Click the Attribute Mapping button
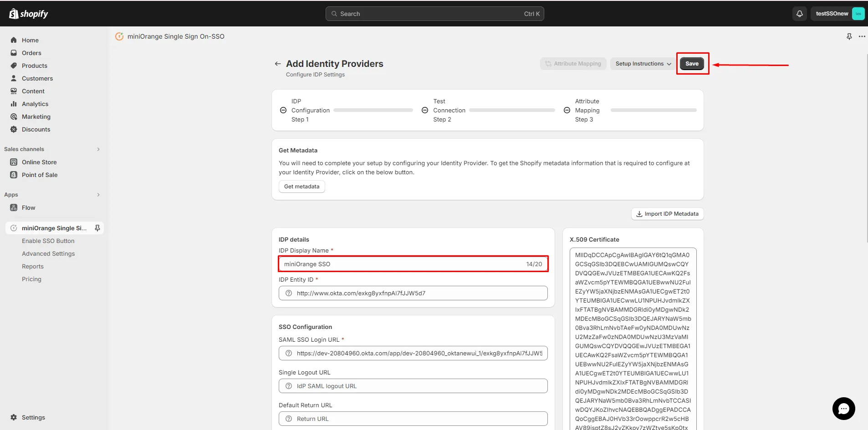Viewport: 868px width, 430px height. tap(573, 64)
